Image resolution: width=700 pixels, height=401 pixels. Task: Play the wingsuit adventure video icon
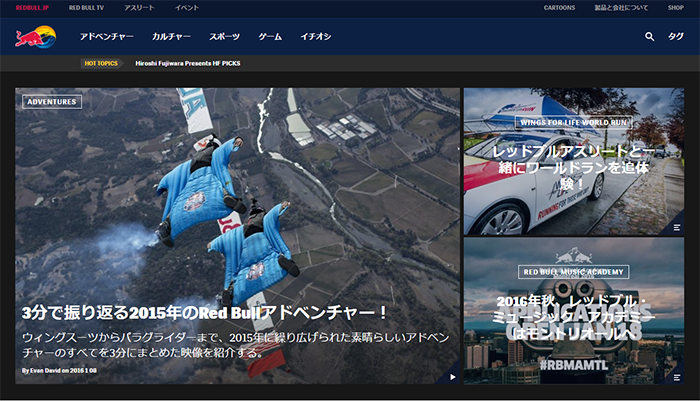pyautogui.click(x=452, y=377)
